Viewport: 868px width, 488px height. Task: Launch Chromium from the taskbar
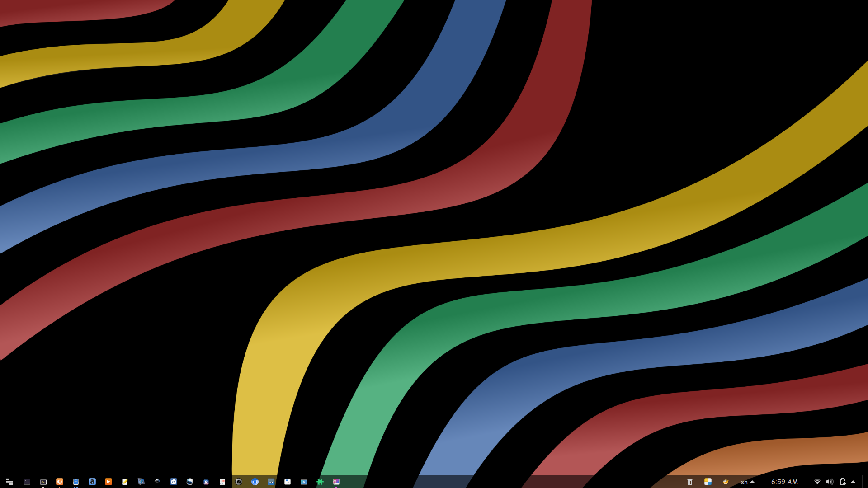(x=255, y=482)
